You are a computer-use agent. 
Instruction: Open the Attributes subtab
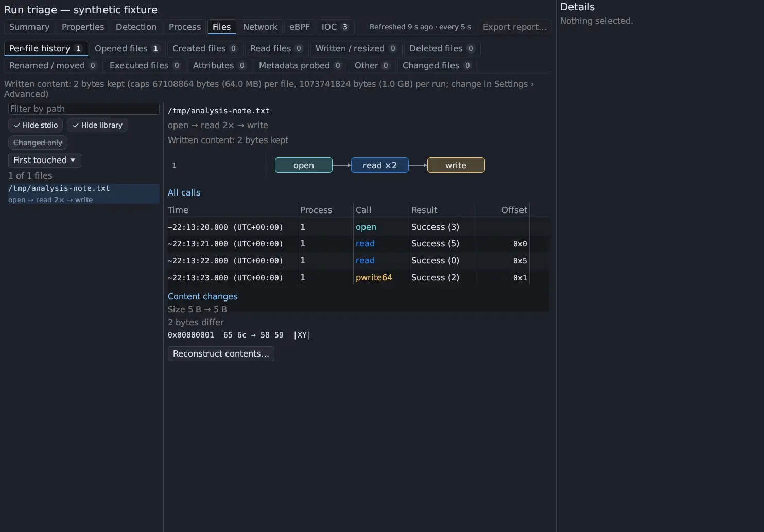click(x=219, y=65)
